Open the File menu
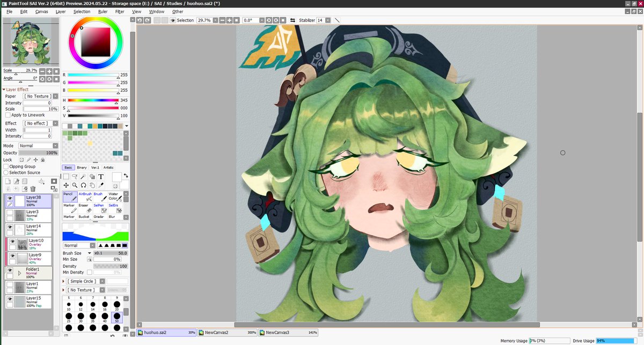 point(10,11)
